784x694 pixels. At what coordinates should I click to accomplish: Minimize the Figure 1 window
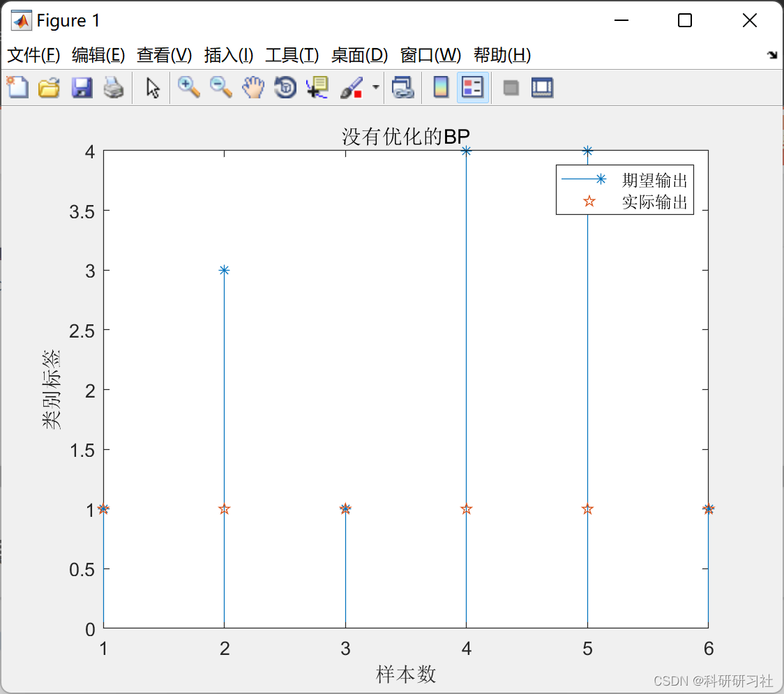click(x=621, y=20)
